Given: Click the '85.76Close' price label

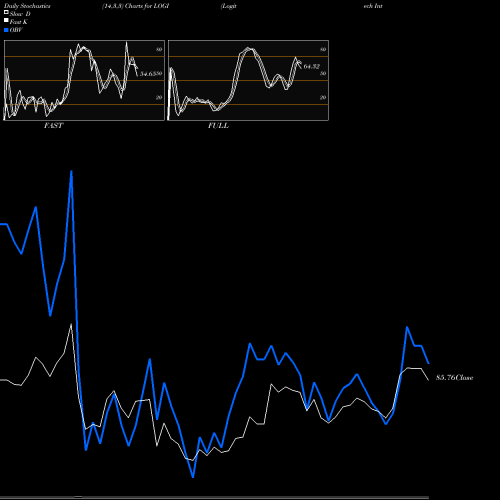Looking at the screenshot, I should pyautogui.click(x=454, y=378).
